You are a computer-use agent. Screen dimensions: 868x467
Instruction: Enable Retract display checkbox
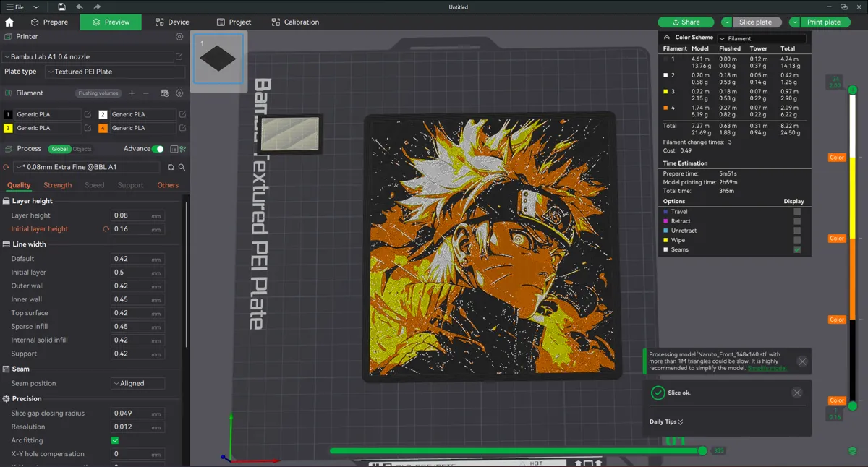coord(797,221)
